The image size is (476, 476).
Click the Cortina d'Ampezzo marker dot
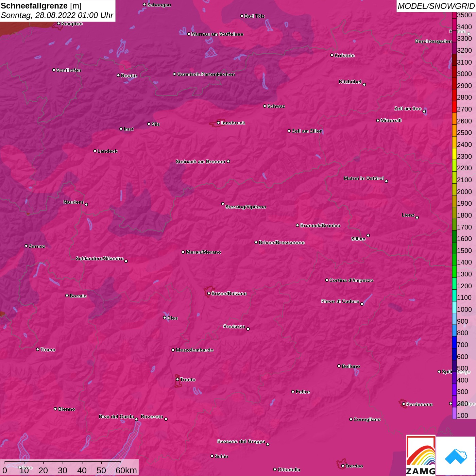[x=327, y=280]
